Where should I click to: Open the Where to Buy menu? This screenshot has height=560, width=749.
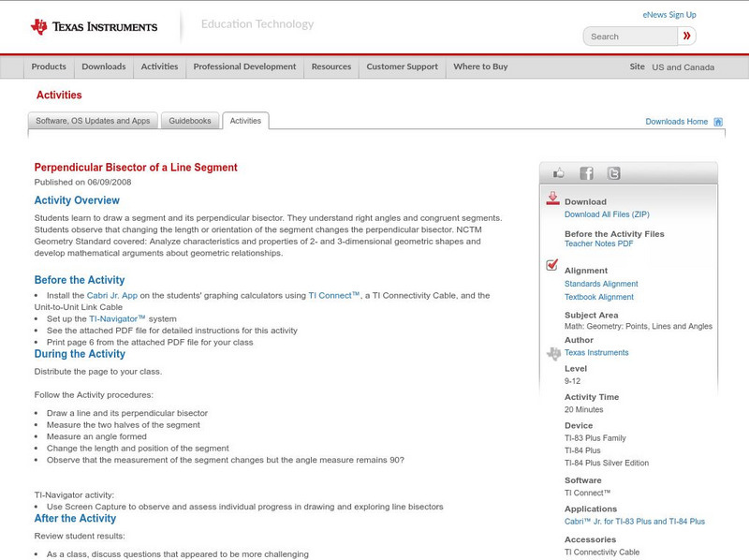click(x=480, y=66)
